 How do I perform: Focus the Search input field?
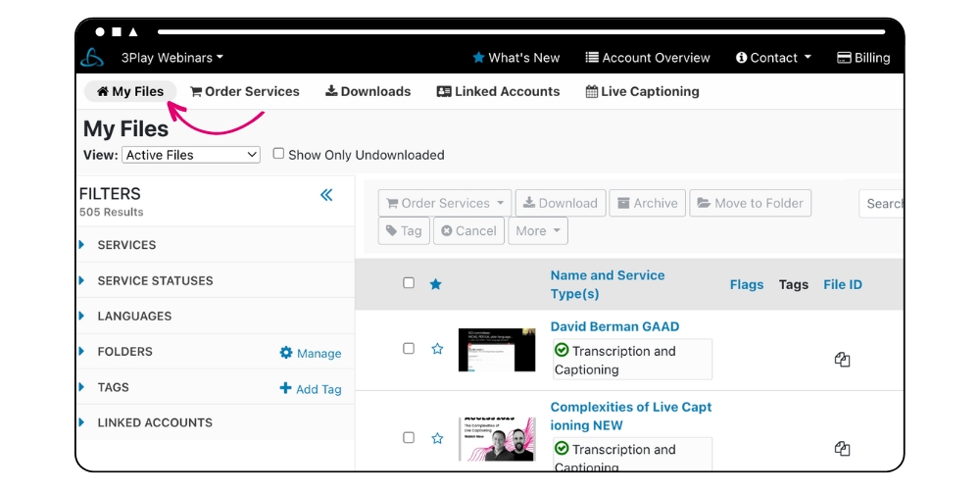point(881,204)
